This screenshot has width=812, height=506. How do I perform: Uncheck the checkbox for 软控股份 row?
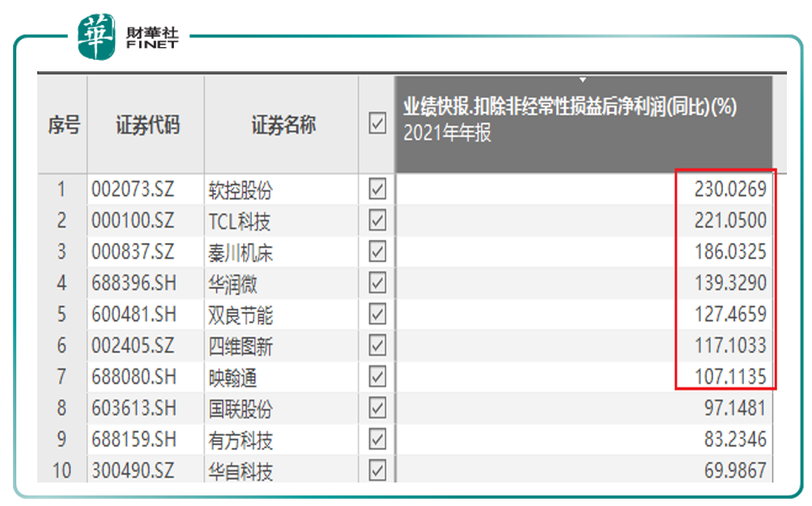pos(377,189)
